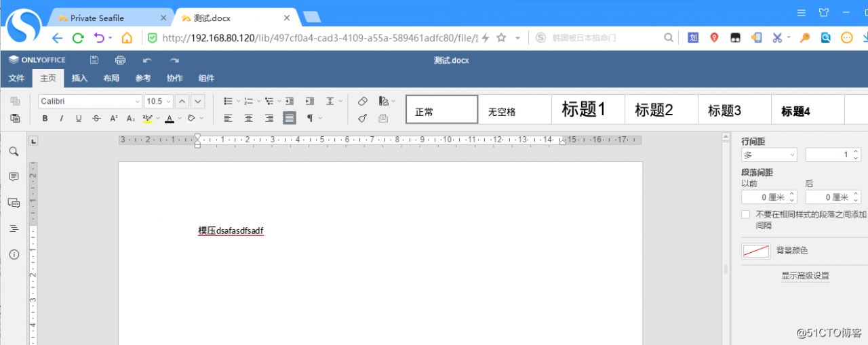Open the About info icon in sidebar
The width and height of the screenshot is (868, 345).
pos(14,254)
